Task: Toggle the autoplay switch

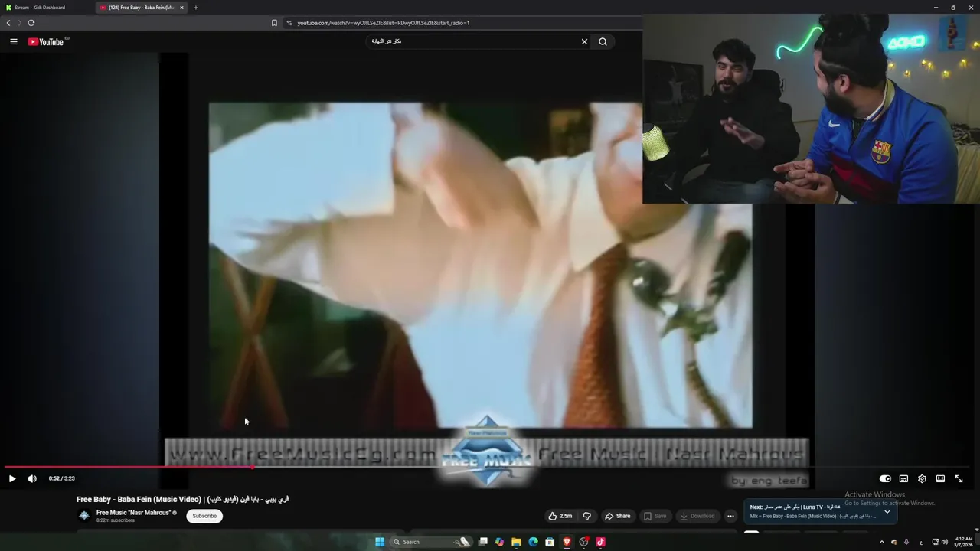Action: click(x=885, y=478)
